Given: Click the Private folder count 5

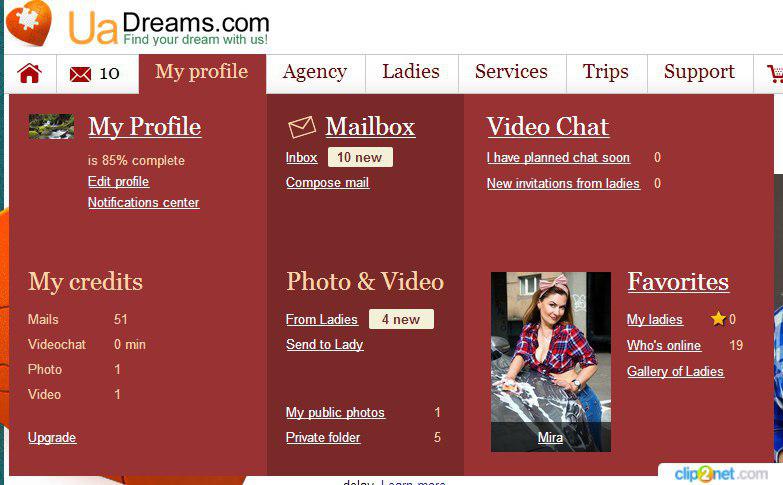Looking at the screenshot, I should point(437,438).
